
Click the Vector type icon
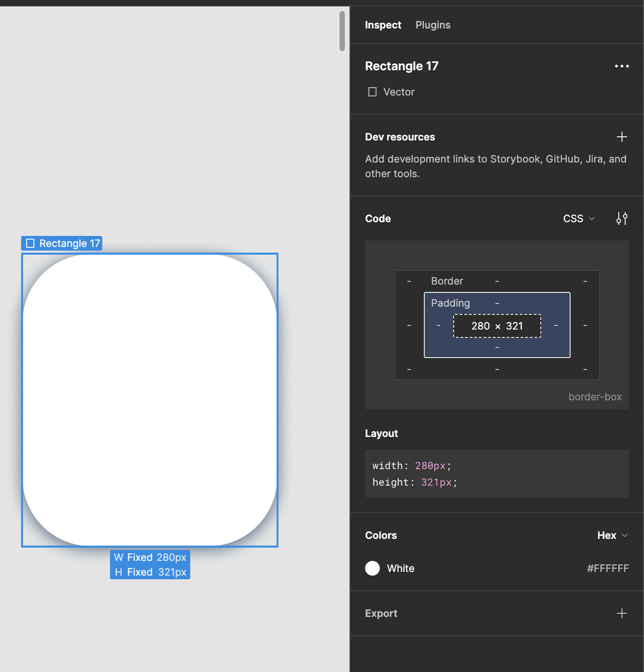tap(372, 92)
